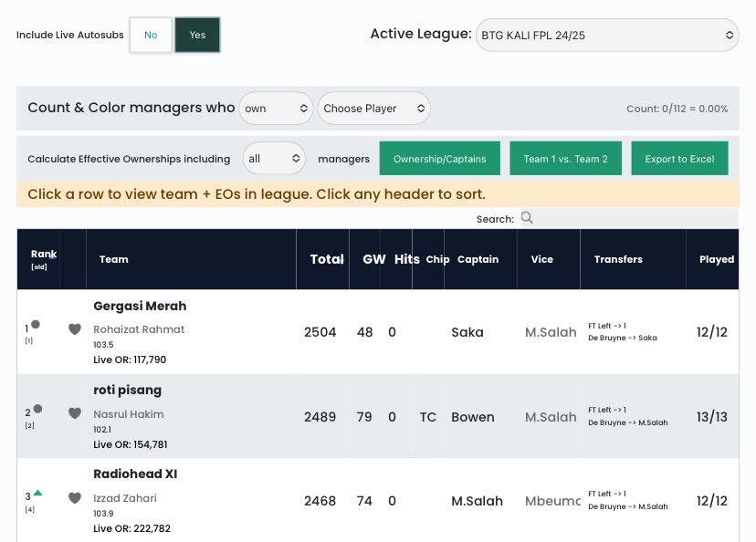The width and height of the screenshot is (756, 542).
Task: Click the grey rank dot for roti pisang
Action: coord(38,409)
